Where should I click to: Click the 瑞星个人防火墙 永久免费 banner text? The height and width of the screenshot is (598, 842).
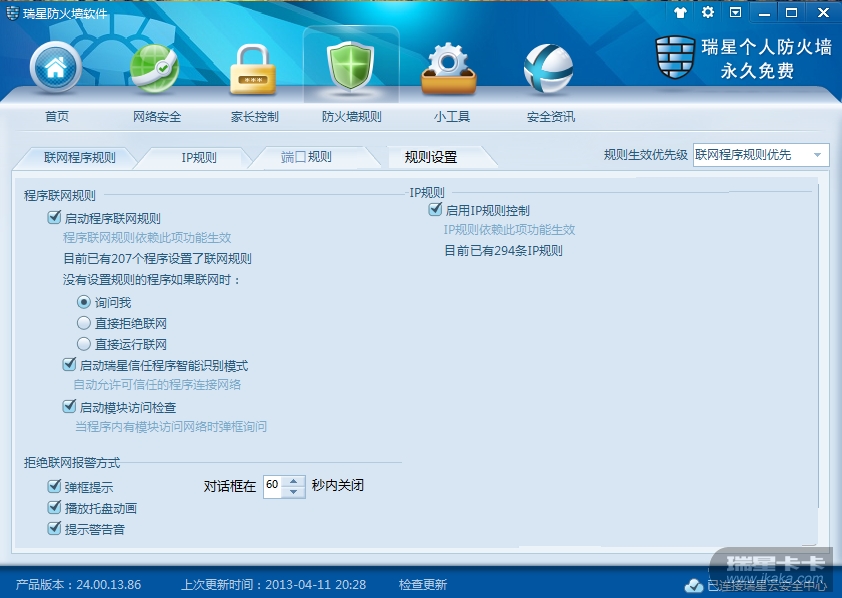[x=766, y=59]
